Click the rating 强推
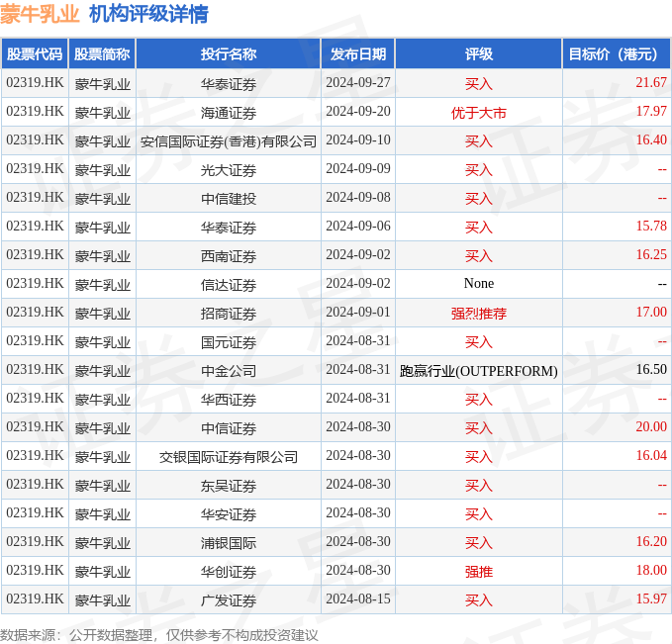 click(478, 572)
